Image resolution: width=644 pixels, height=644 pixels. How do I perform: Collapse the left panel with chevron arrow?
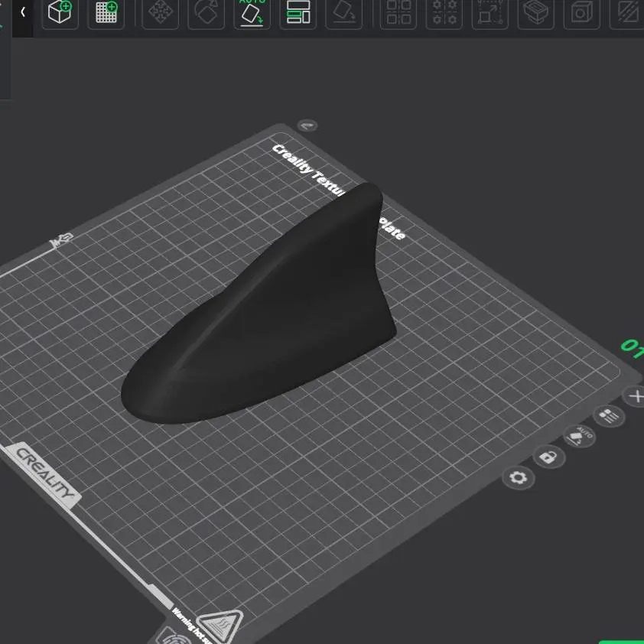(x=23, y=12)
